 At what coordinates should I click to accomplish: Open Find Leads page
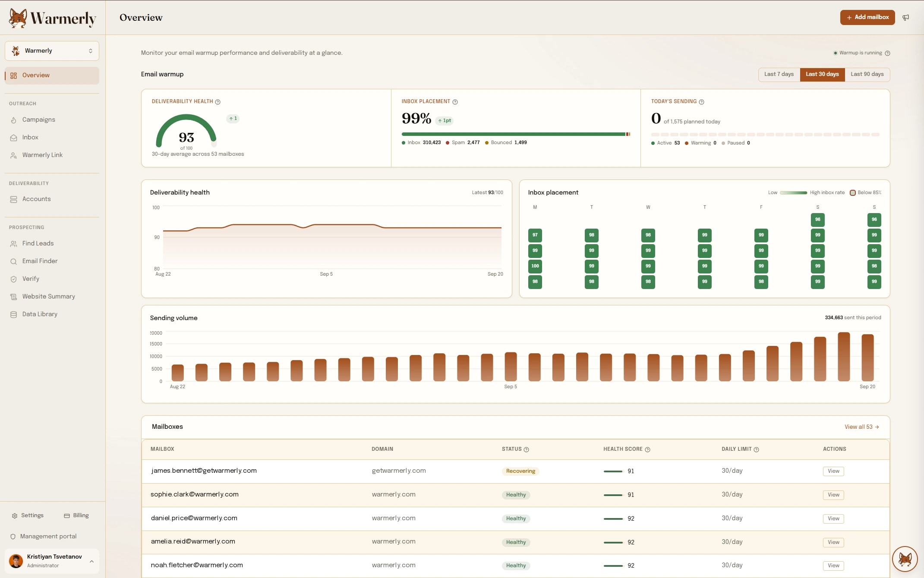click(x=52, y=243)
